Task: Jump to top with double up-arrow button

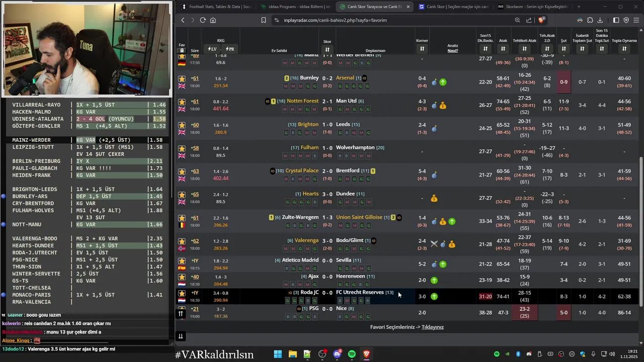Action: [x=181, y=314]
